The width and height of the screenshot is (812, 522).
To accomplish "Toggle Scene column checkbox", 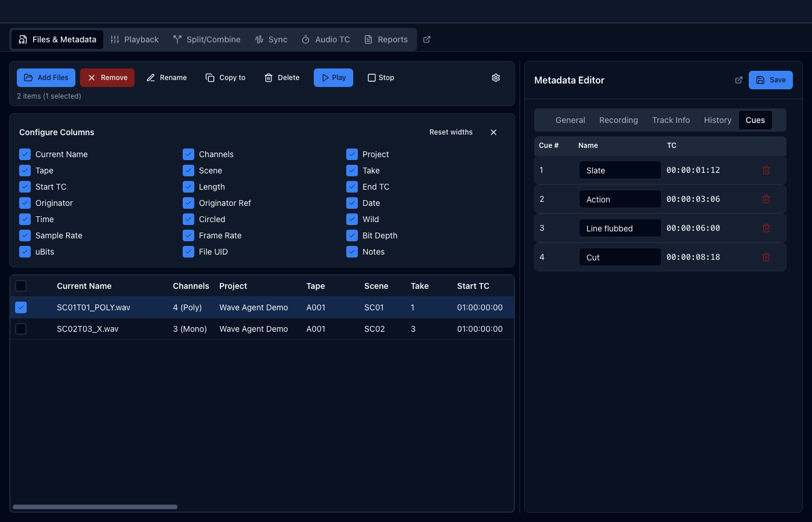I will tap(188, 171).
